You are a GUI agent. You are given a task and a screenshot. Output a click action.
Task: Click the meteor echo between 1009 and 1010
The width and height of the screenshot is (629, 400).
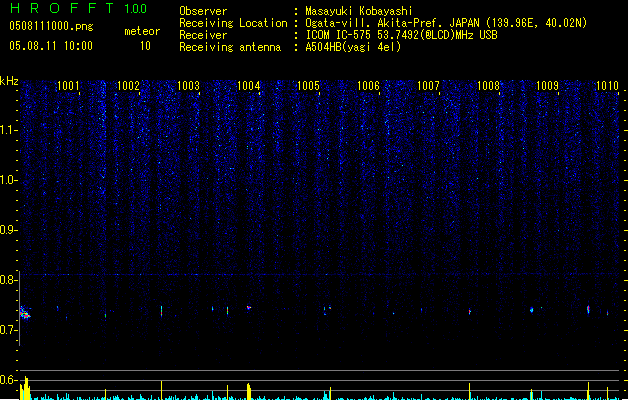tap(588, 309)
